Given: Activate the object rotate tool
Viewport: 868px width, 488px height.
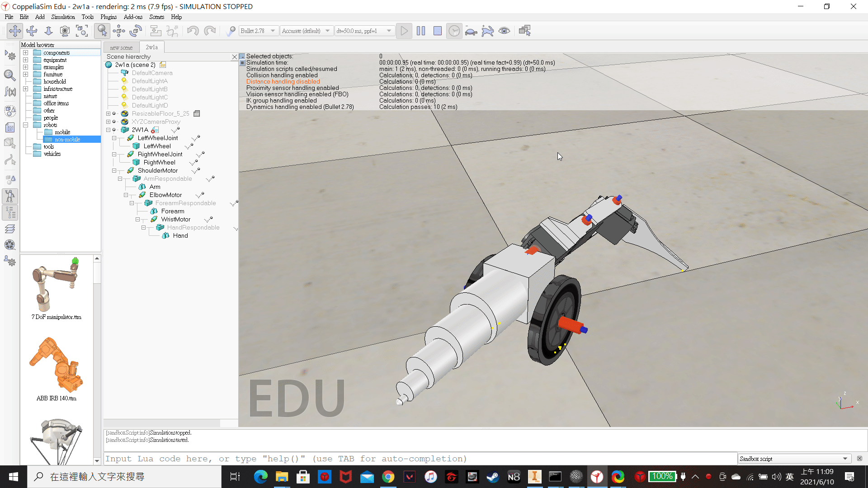Looking at the screenshot, I should click(x=136, y=31).
